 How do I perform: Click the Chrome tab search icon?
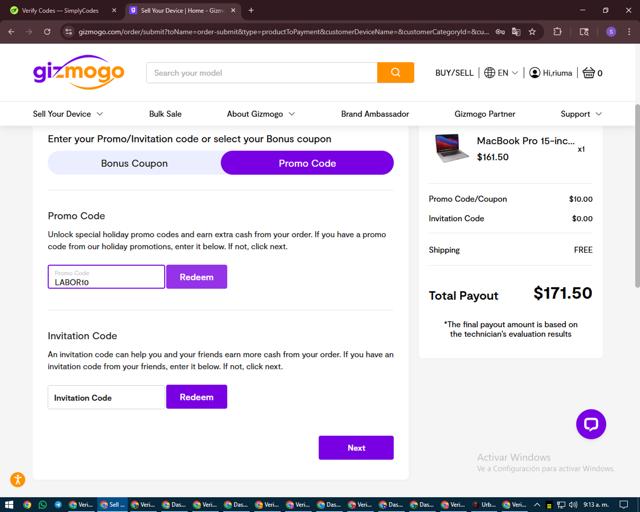[x=584, y=32]
